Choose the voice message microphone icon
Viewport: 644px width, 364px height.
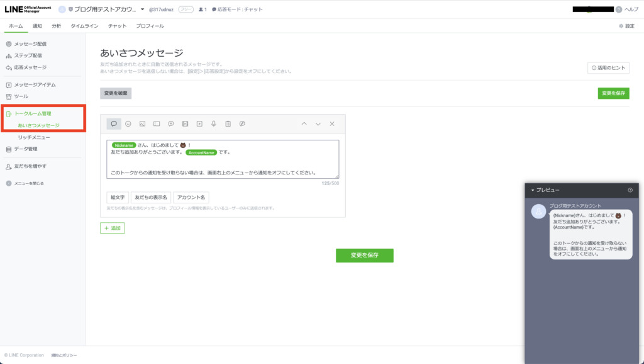point(214,124)
